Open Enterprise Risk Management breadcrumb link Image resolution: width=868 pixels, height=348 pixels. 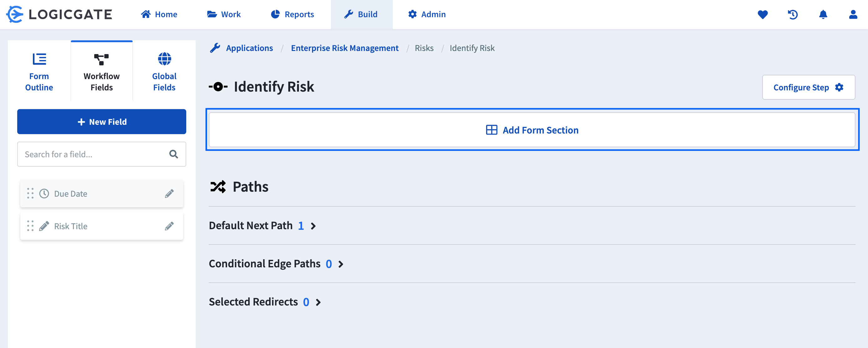pos(344,48)
